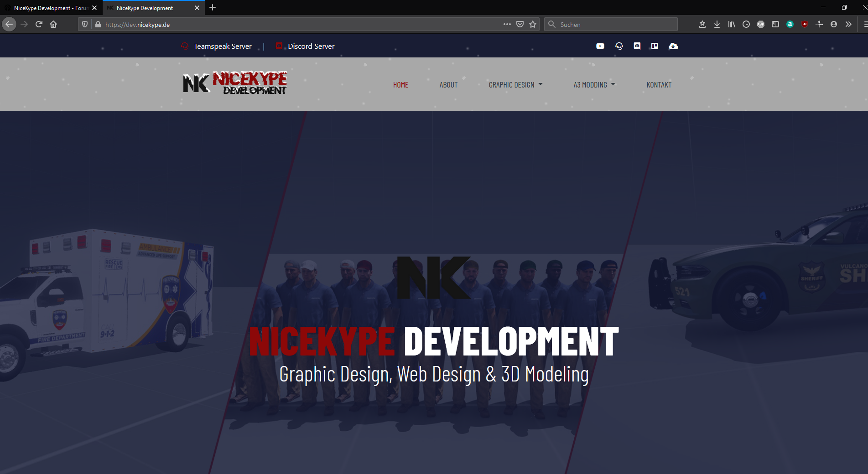Show browsing history clock icon

(x=746, y=25)
